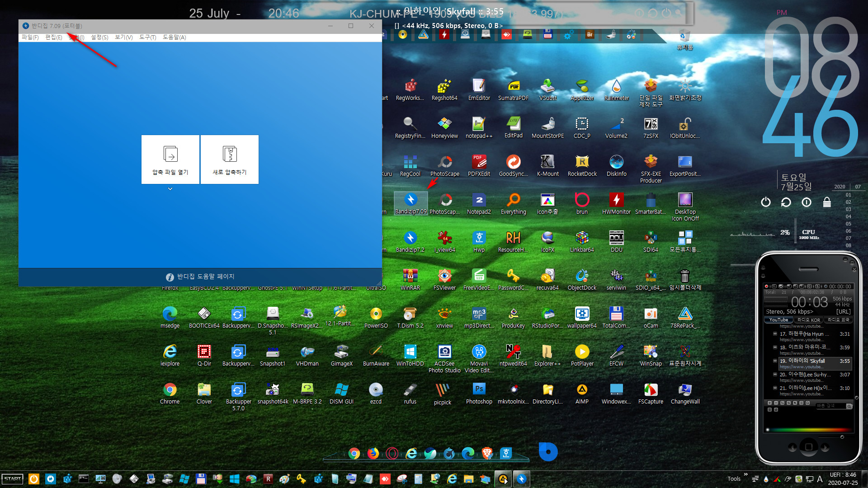
Task: Launch the Everything search icon
Action: 514,203
